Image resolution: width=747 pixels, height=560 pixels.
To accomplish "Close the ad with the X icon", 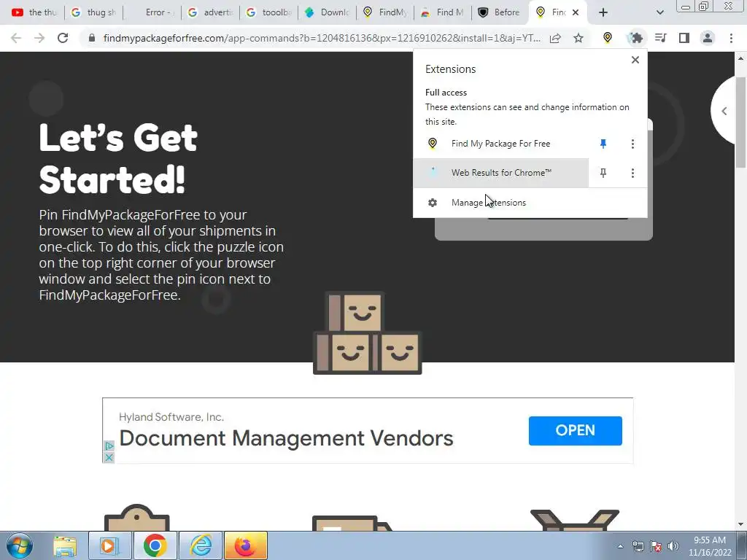I will coord(109,458).
